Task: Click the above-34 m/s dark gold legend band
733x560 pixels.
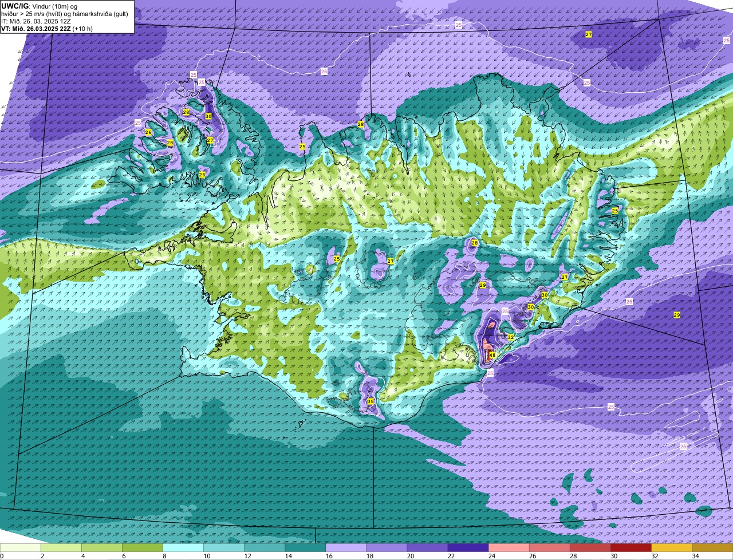Action: (712, 548)
